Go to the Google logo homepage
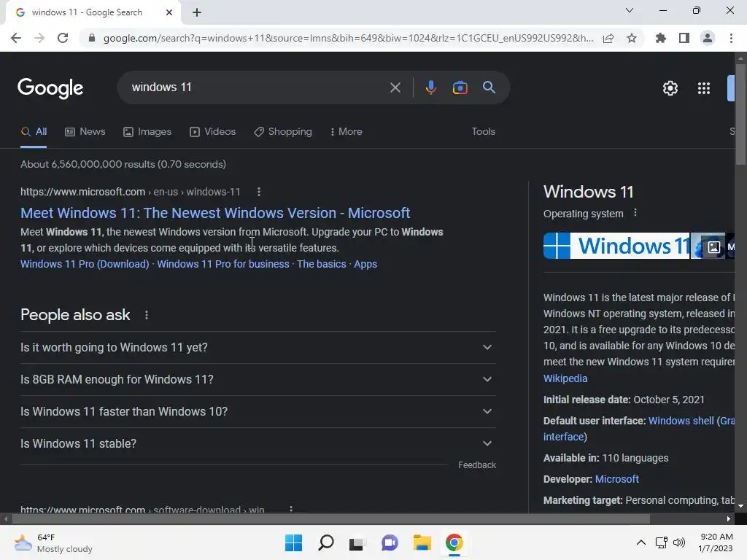 [50, 88]
